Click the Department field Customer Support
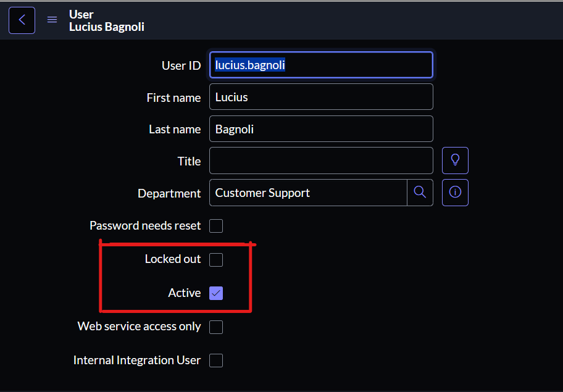The image size is (563, 392). (308, 193)
